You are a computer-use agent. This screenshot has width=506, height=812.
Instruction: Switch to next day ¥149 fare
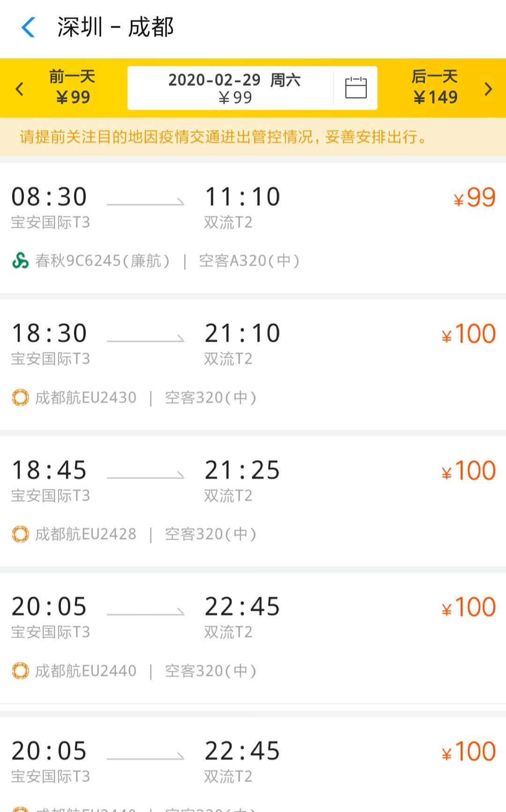pos(435,87)
